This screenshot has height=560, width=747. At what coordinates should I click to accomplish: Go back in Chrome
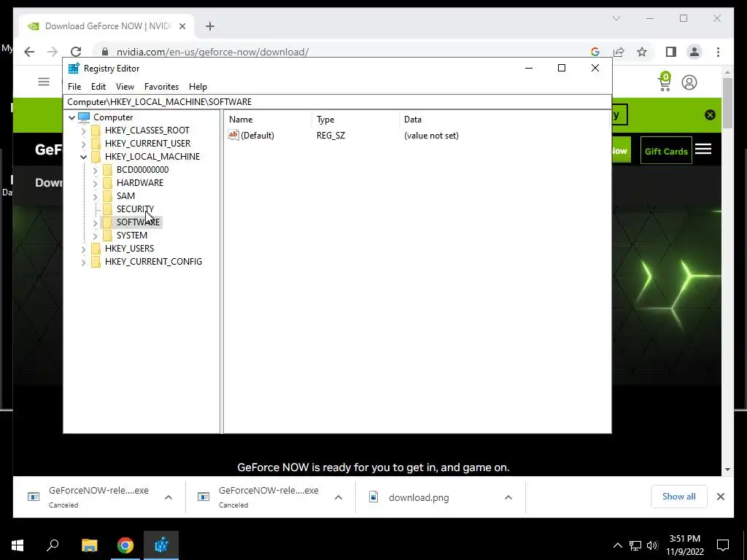click(x=29, y=52)
